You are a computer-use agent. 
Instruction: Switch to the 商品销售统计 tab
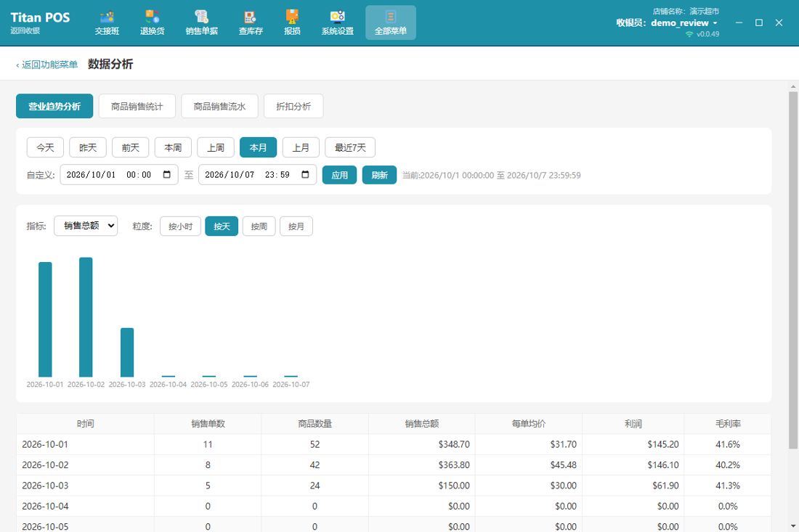click(137, 106)
